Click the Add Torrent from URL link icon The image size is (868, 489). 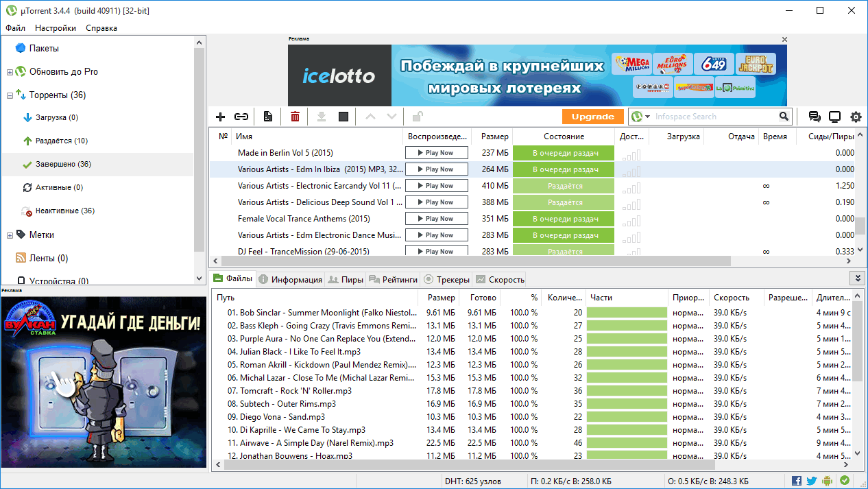coord(241,117)
